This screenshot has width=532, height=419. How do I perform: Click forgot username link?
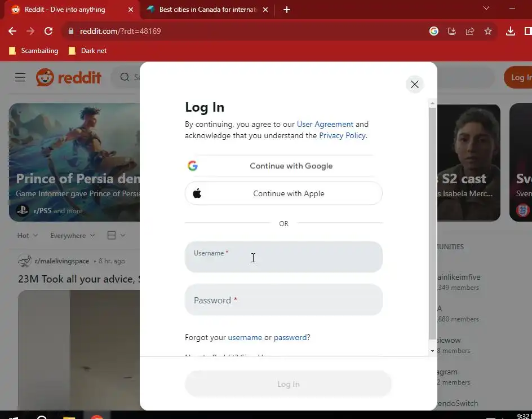(x=245, y=337)
